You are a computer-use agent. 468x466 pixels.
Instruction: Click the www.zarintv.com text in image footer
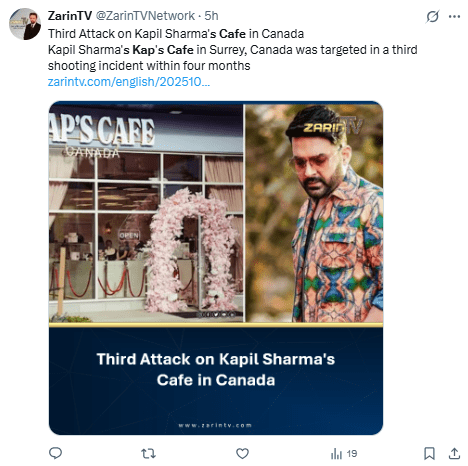click(215, 425)
